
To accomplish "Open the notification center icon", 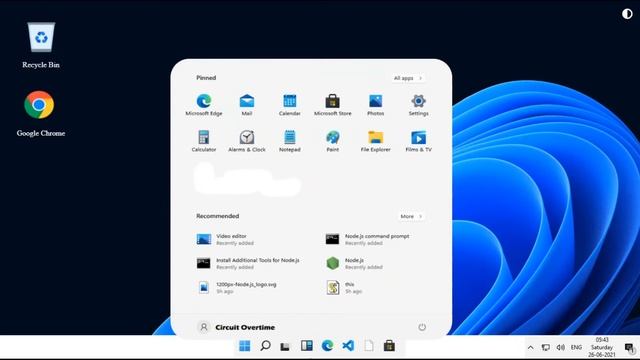I will (629, 348).
